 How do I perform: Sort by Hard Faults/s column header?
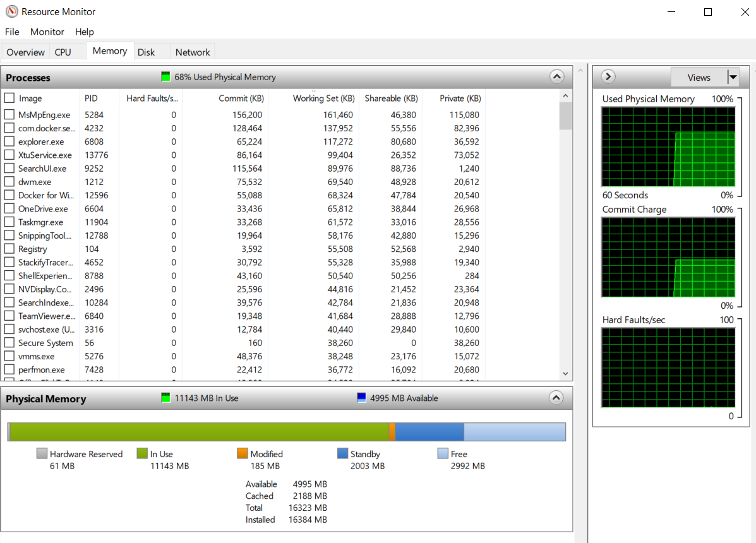point(150,98)
